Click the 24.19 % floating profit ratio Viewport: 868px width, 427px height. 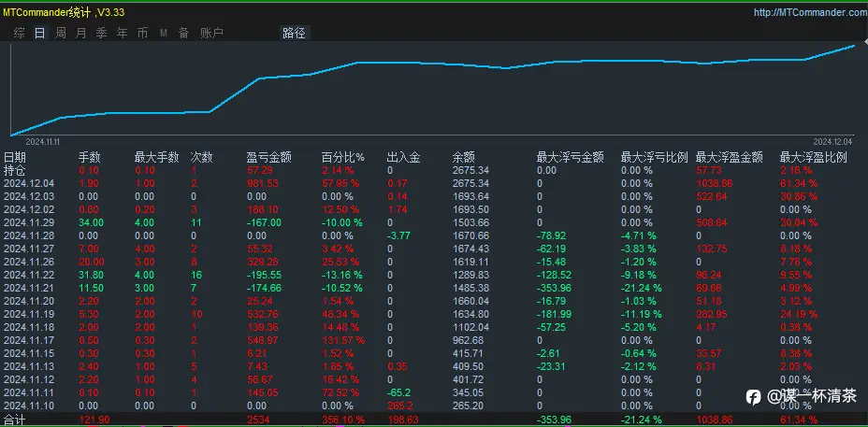[x=799, y=314]
